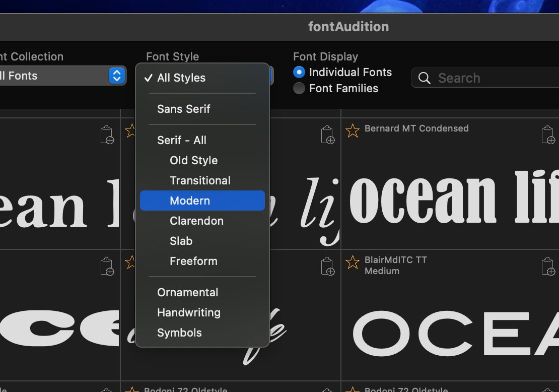Choose Symbols in the style menu

tap(202, 333)
